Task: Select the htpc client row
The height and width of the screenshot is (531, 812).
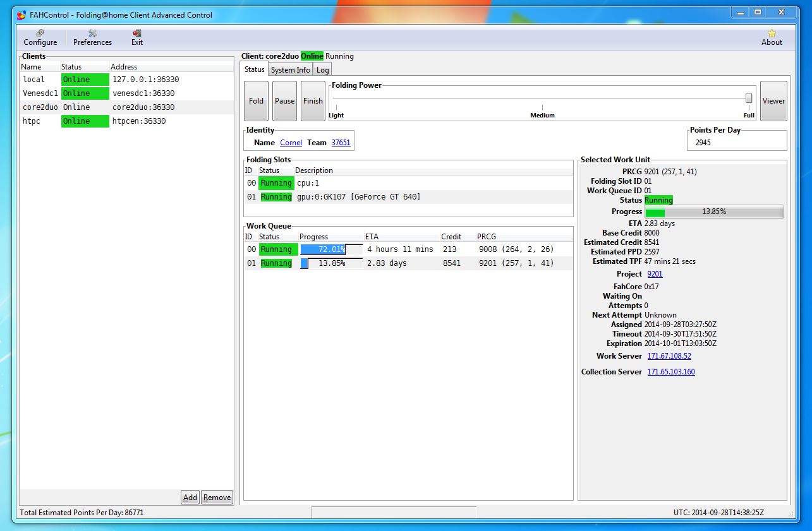Action: point(126,121)
